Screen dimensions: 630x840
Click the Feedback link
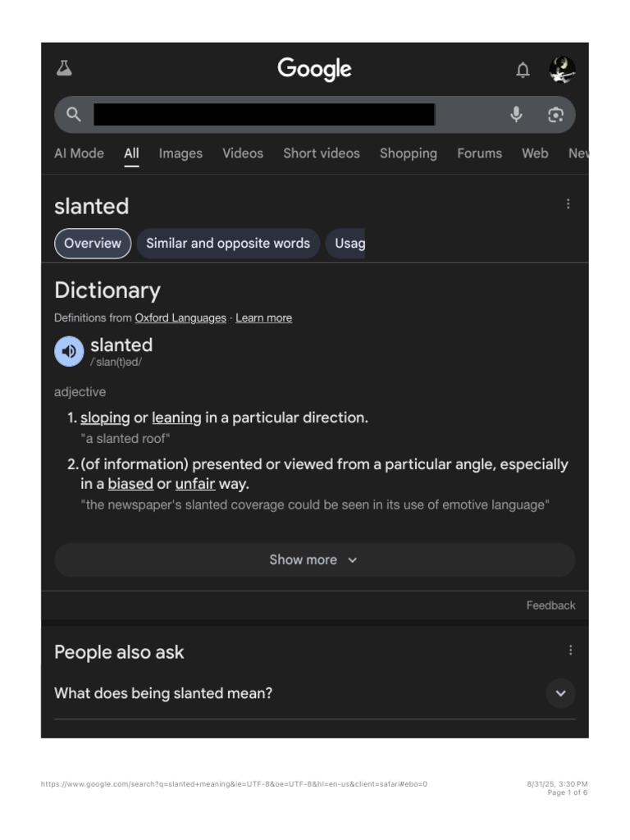point(550,605)
